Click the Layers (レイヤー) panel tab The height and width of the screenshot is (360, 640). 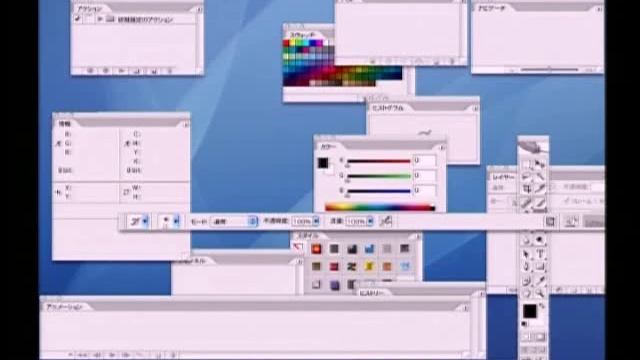click(503, 177)
